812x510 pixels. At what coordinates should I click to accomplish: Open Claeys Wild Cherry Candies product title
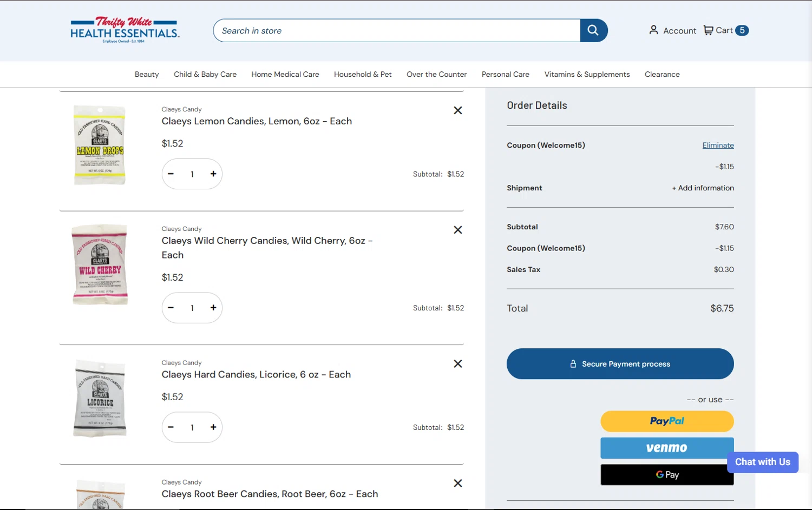[x=267, y=248]
